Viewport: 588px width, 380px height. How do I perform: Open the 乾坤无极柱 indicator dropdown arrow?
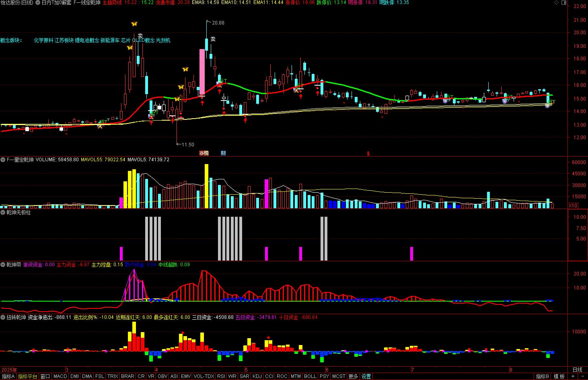[3, 212]
